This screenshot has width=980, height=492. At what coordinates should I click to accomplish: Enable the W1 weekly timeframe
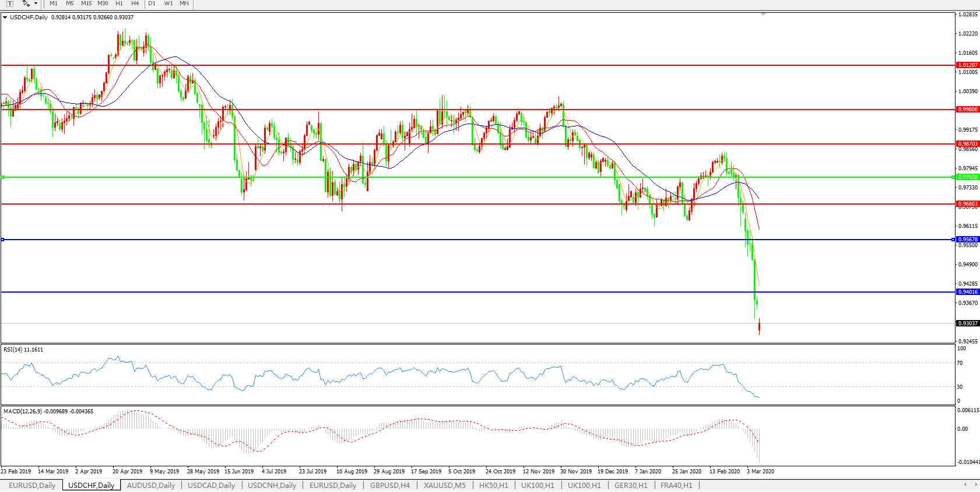[168, 3]
